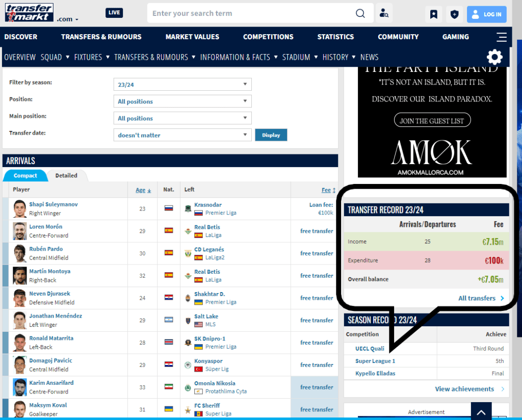Click the search magnifier icon
This screenshot has width=522, height=420.
tap(360, 13)
